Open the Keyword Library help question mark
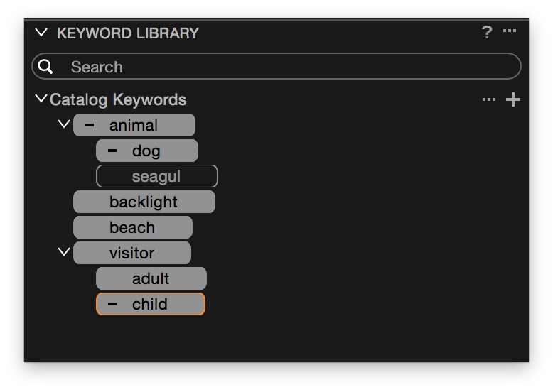The image size is (553, 392). (x=487, y=33)
